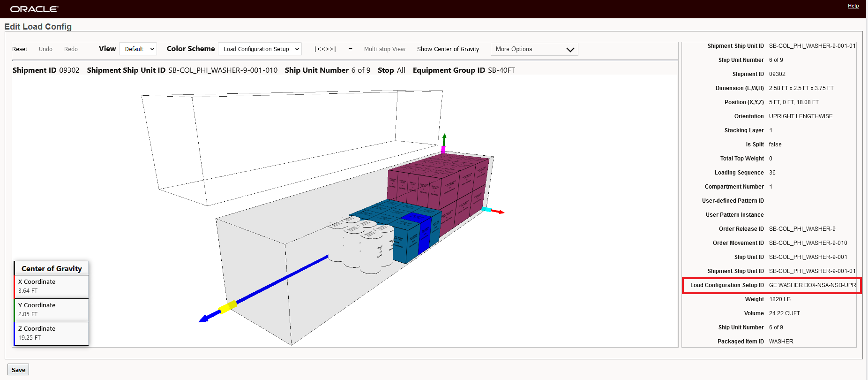868x380 pixels.
Task: Open the Color Scheme dropdown
Action: 260,49
